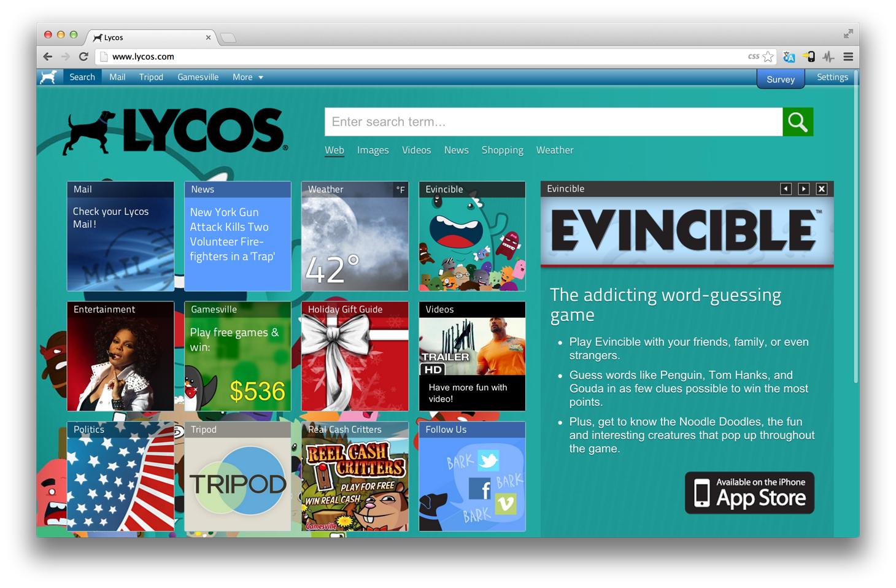
Task: Open the Holiday Gift Guide tile
Action: click(x=355, y=357)
